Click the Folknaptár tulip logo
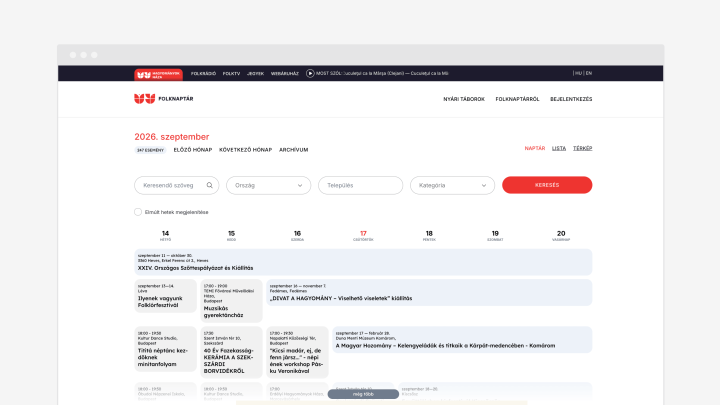720x405 pixels. (145, 99)
